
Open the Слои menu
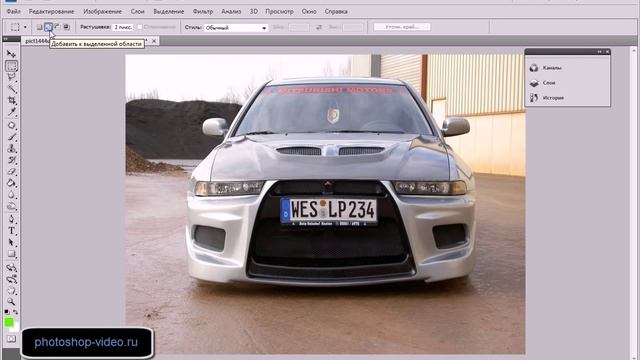point(138,11)
